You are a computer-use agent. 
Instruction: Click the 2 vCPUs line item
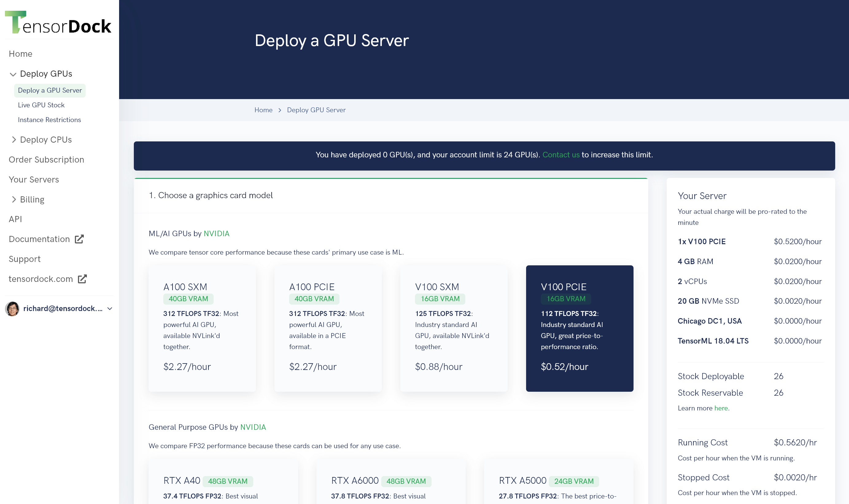click(750, 281)
